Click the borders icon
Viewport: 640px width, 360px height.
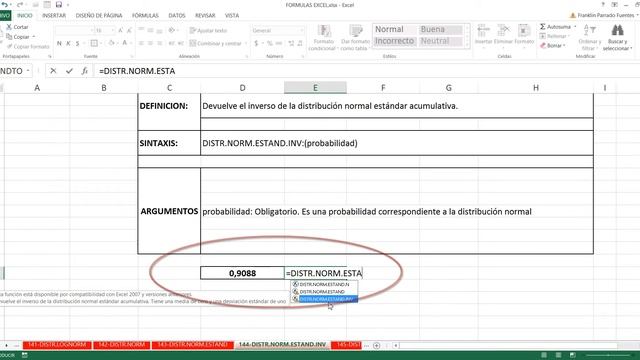point(94,43)
